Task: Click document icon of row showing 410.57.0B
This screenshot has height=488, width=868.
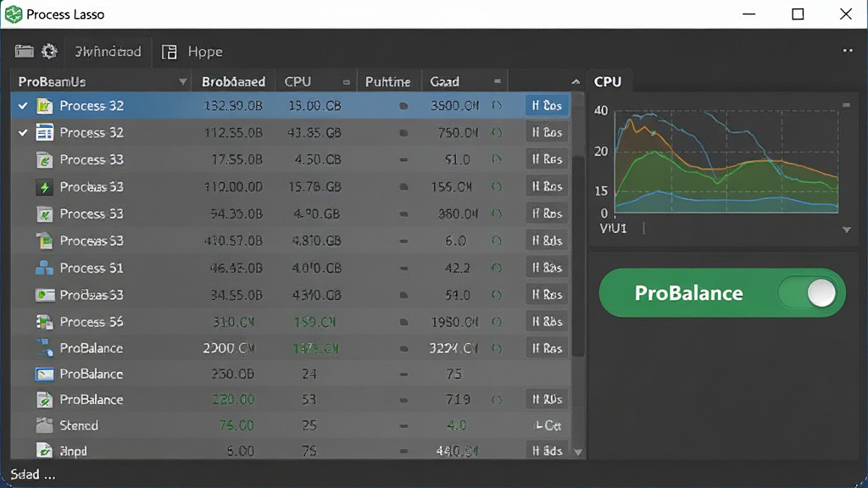Action: [x=44, y=241]
